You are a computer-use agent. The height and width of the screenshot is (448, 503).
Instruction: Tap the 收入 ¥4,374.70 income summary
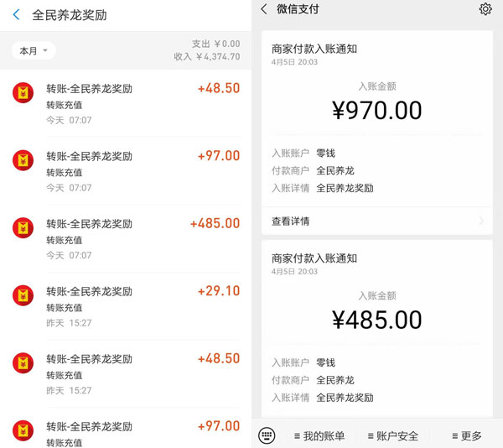[x=207, y=57]
